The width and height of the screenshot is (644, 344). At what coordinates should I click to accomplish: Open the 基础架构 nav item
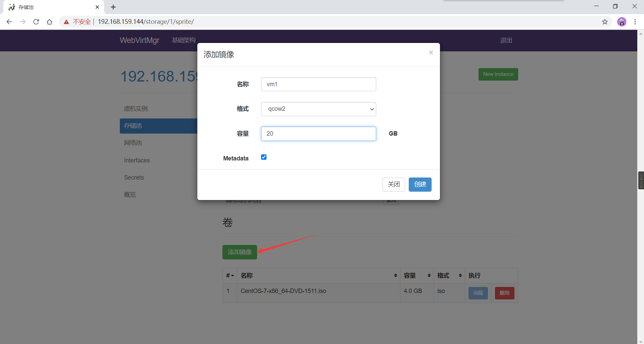(x=184, y=40)
